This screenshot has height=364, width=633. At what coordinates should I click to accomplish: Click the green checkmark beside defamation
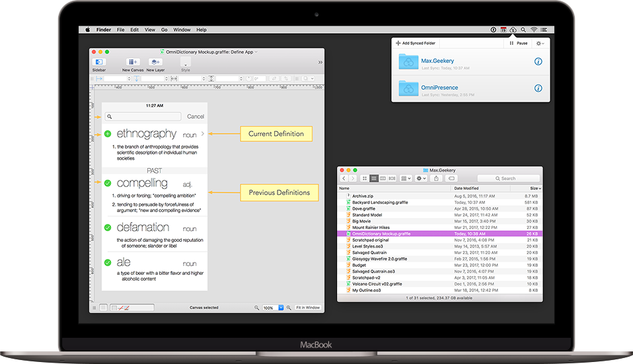tap(108, 228)
